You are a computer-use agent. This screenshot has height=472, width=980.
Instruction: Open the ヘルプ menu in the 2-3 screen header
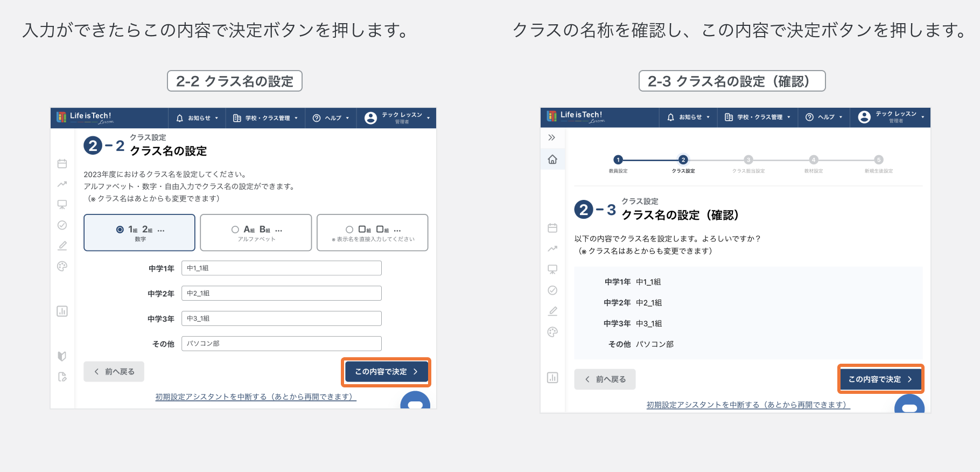824,117
